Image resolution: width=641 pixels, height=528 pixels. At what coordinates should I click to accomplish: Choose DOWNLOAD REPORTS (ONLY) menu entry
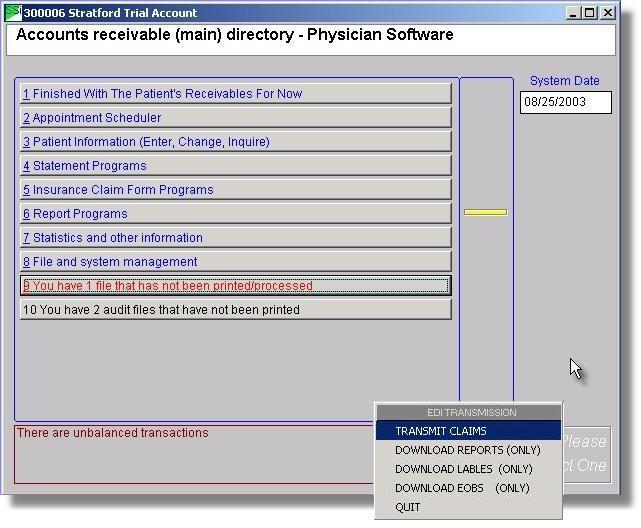pyautogui.click(x=468, y=450)
